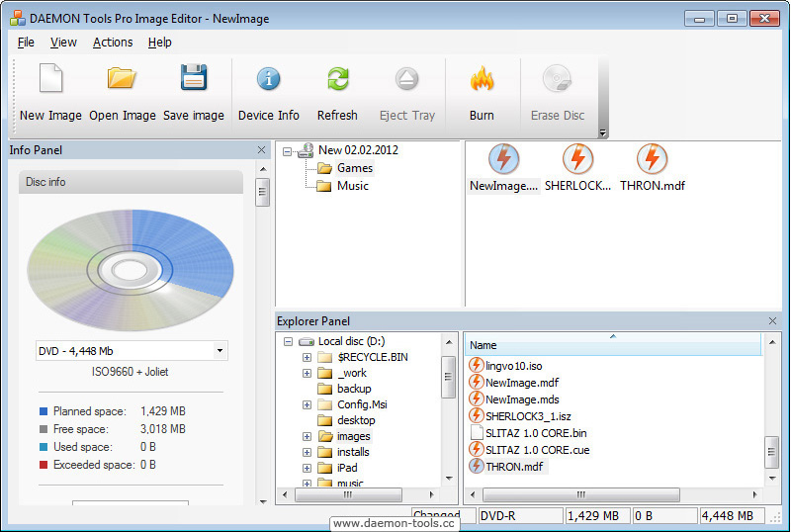
Task: Click the Disc info section header
Action: 132,182
